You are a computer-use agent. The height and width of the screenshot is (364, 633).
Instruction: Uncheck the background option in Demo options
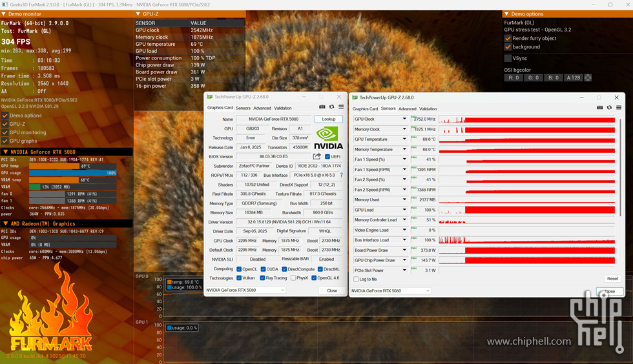point(508,47)
